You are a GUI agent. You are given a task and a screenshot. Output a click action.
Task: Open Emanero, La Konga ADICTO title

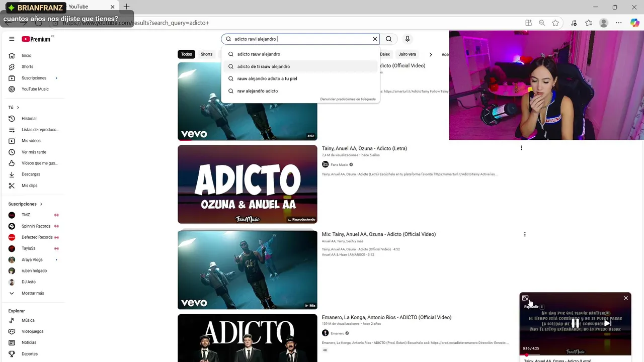point(386,317)
